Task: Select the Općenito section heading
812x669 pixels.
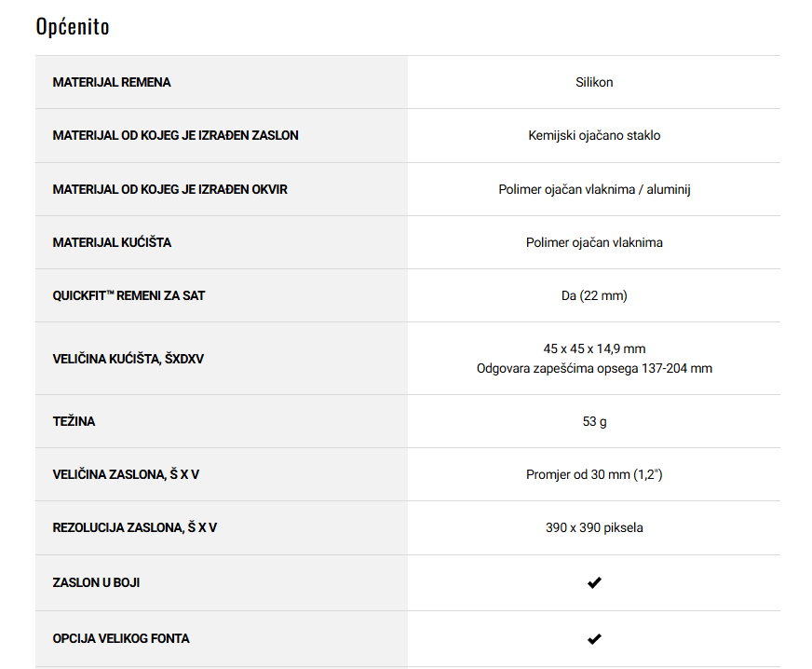Action: point(73,26)
